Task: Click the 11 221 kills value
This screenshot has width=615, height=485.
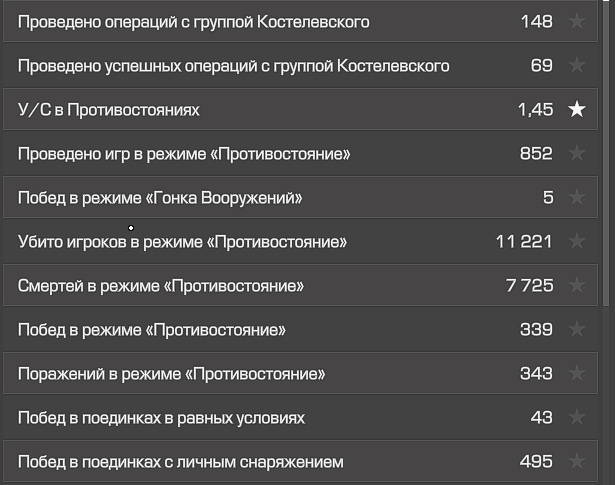Action: pyautogui.click(x=524, y=242)
